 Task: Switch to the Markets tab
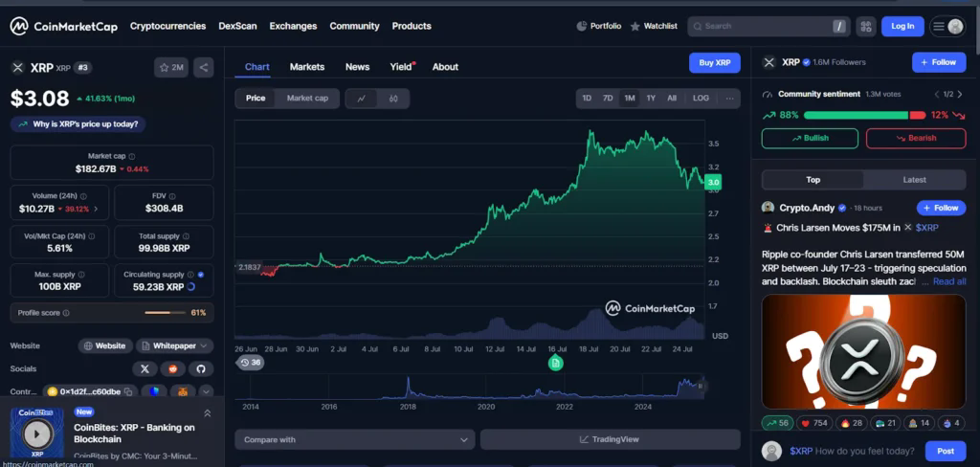[x=307, y=67]
